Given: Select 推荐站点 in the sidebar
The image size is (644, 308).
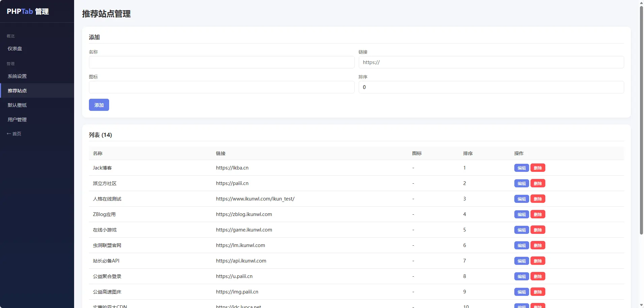Looking at the screenshot, I should [x=37, y=91].
